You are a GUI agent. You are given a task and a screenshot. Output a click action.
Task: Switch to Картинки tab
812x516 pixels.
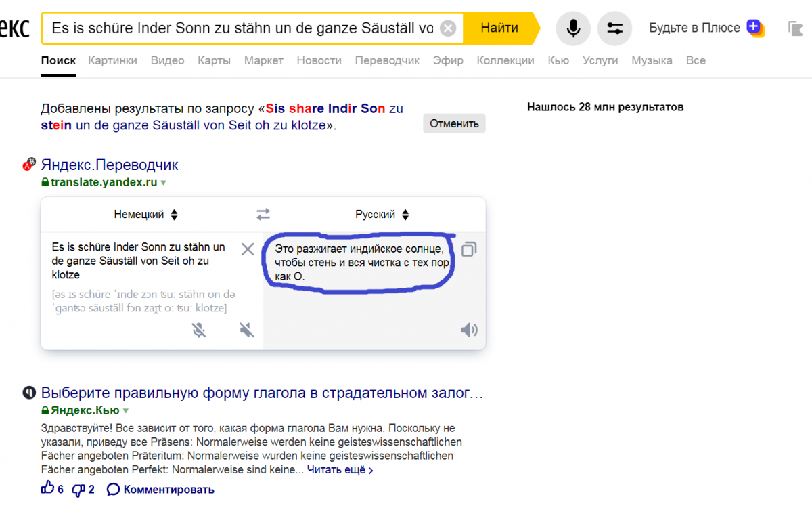tap(112, 60)
